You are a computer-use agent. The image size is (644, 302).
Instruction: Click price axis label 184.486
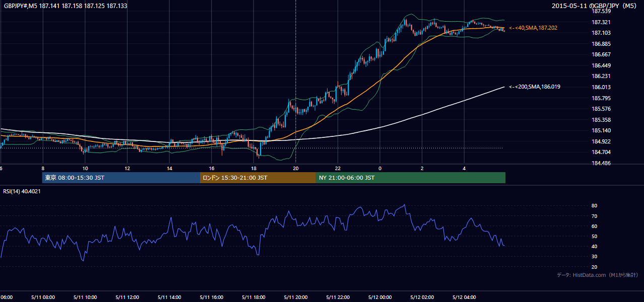point(601,163)
